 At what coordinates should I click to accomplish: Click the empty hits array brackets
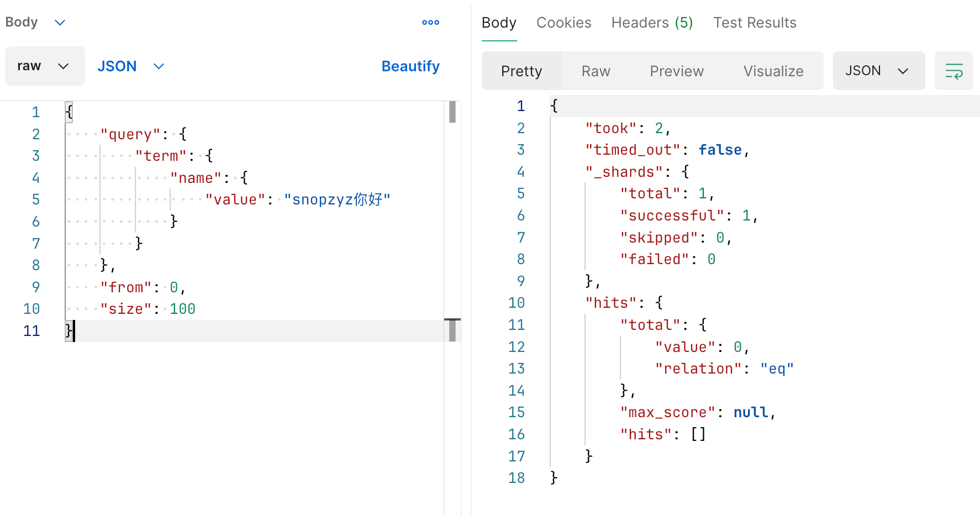pos(698,434)
